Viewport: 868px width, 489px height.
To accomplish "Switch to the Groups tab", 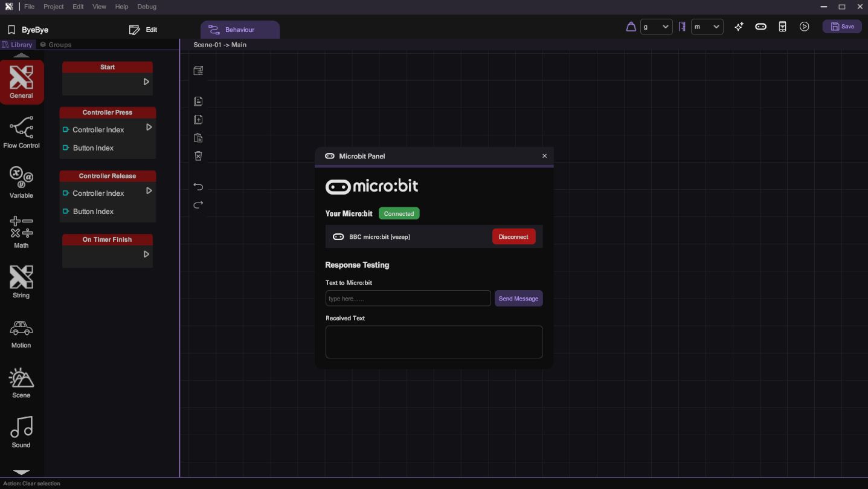I will pyautogui.click(x=56, y=45).
